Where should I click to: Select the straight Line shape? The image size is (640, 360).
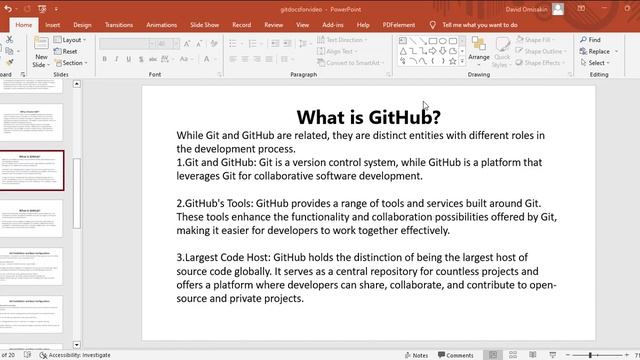tap(413, 41)
